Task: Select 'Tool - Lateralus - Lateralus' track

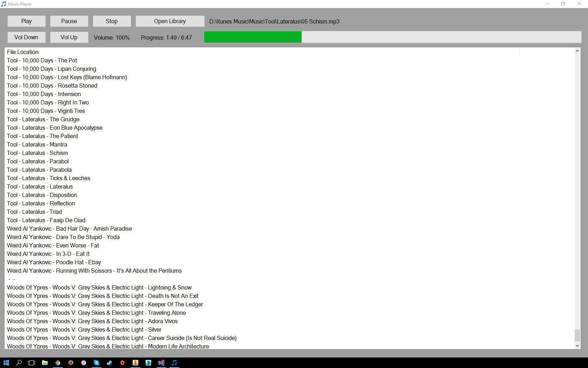Action: (40, 186)
